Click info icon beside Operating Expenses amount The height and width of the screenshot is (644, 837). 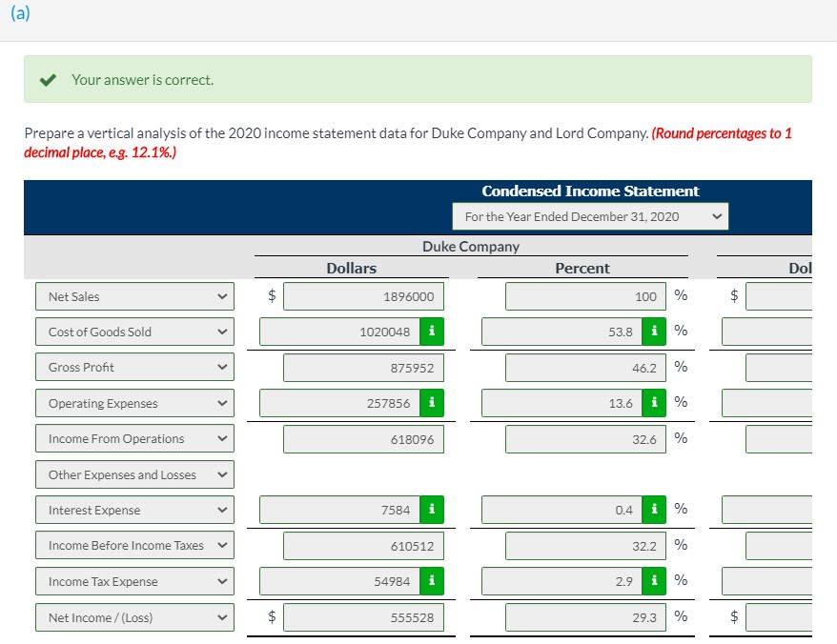(x=431, y=403)
